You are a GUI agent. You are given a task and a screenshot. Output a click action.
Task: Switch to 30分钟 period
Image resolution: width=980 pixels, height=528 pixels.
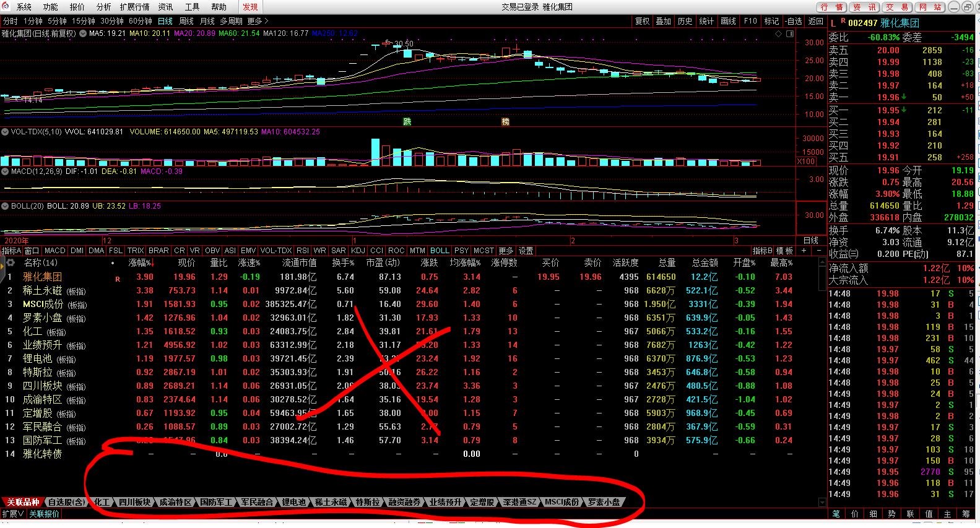112,21
